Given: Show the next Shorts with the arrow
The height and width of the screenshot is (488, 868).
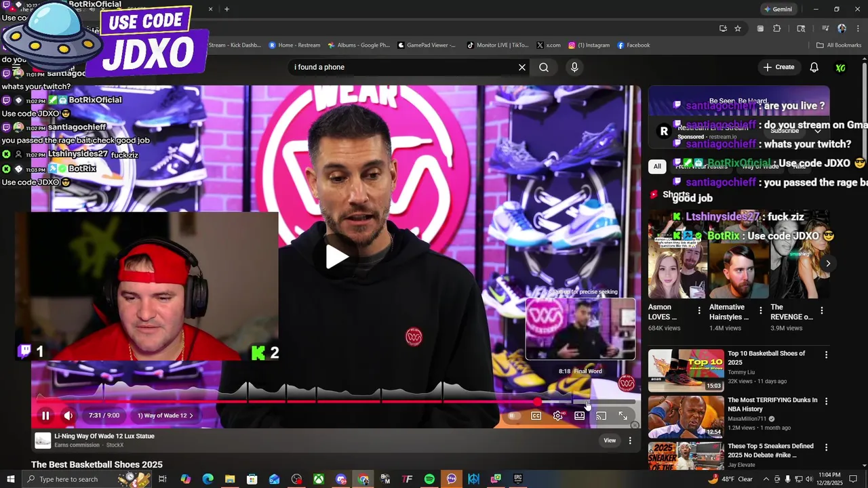Looking at the screenshot, I should [x=827, y=264].
